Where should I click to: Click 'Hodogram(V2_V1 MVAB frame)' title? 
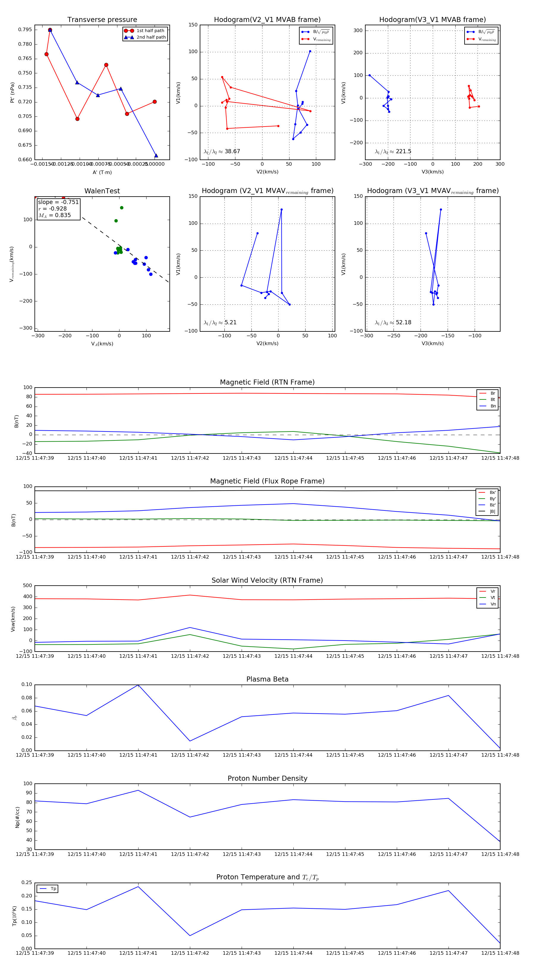(267, 20)
